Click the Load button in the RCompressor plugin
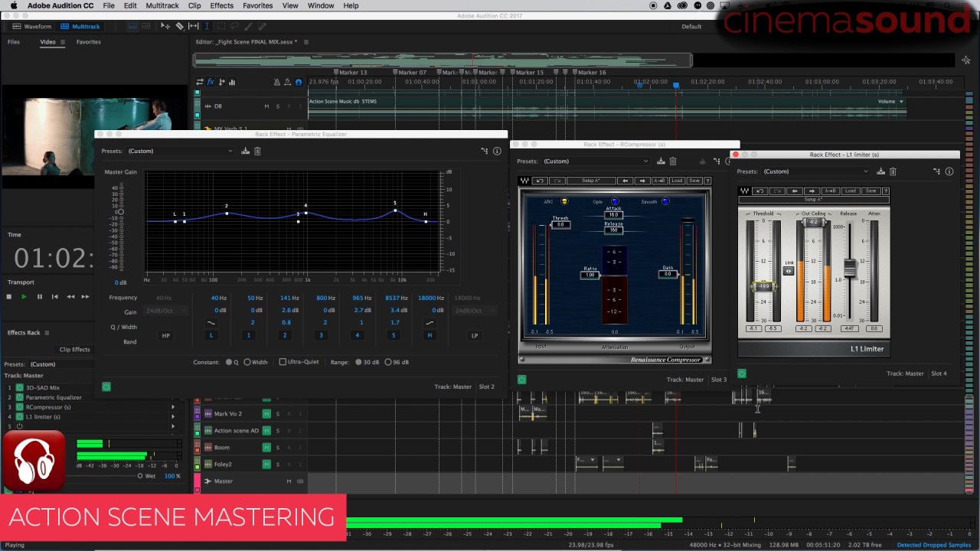 pos(678,181)
